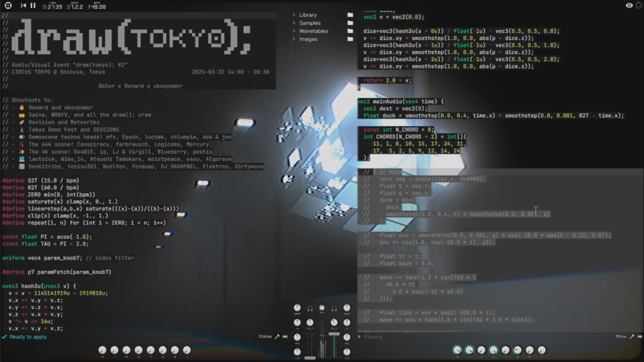
Task: Click the left channel LO knob
Action: pos(298,352)
